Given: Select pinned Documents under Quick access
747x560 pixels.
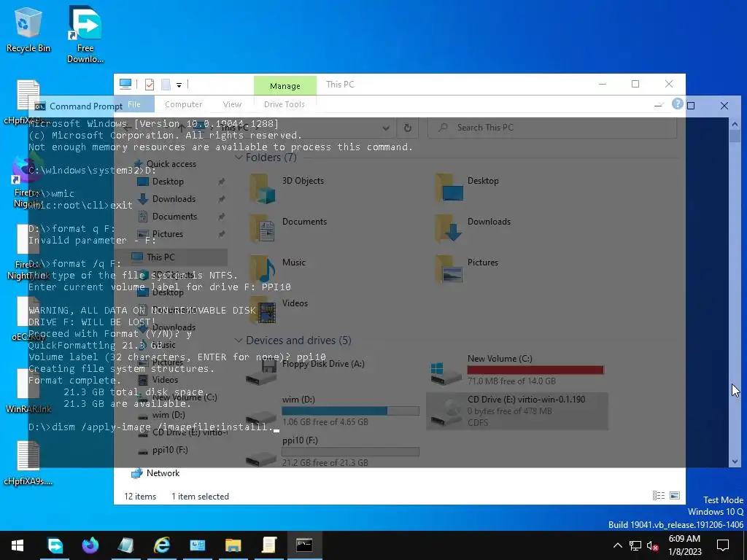Looking at the screenshot, I should tap(174, 217).
